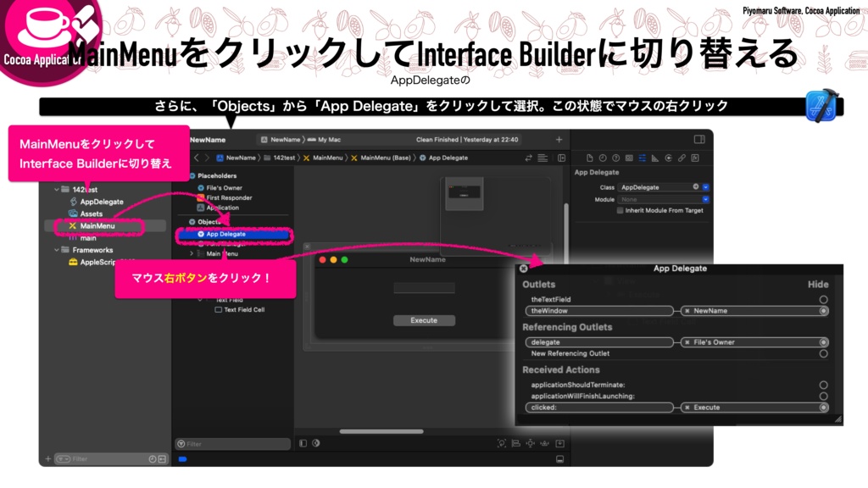This screenshot has height=488, width=868.
Task: Click the connection circle next to theTextField outlet
Action: (823, 299)
